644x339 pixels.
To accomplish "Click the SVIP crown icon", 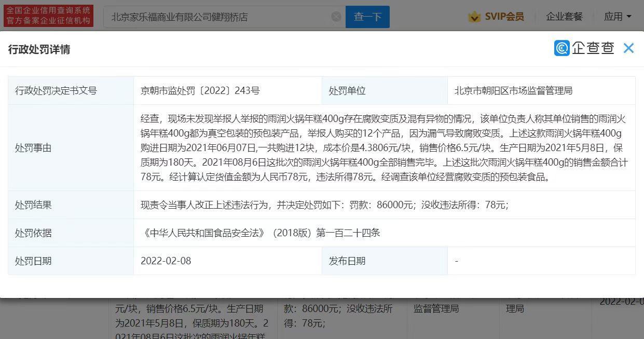I will click(x=474, y=17).
